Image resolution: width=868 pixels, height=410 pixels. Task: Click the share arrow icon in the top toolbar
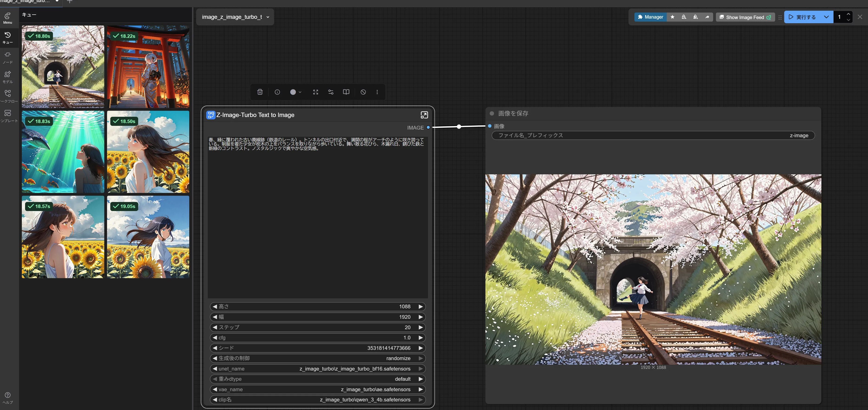pyautogui.click(x=707, y=17)
